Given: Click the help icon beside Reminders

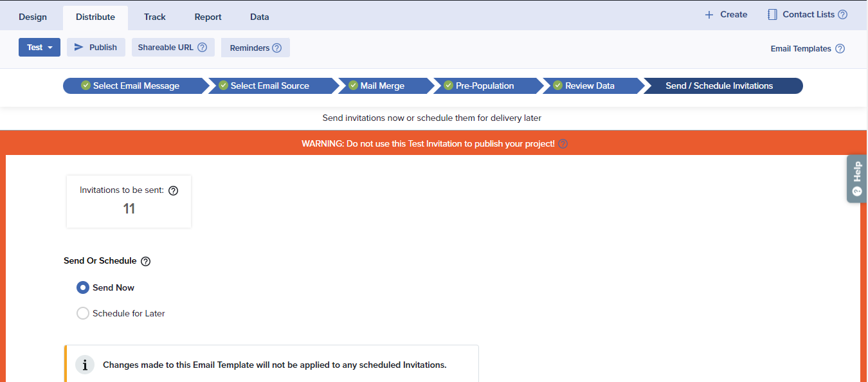Looking at the screenshot, I should tap(276, 48).
